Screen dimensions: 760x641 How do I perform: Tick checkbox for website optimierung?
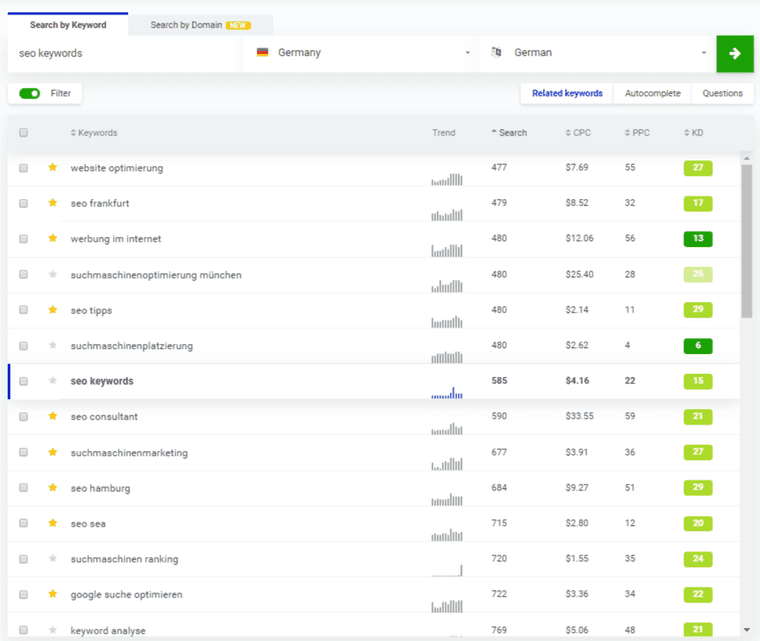coord(23,168)
